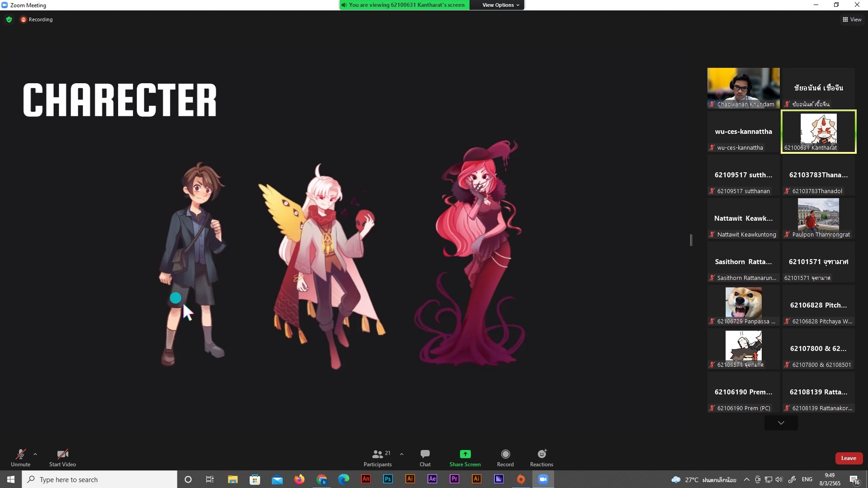Click the Recording indicator
This screenshot has width=868, height=488.
[x=37, y=19]
